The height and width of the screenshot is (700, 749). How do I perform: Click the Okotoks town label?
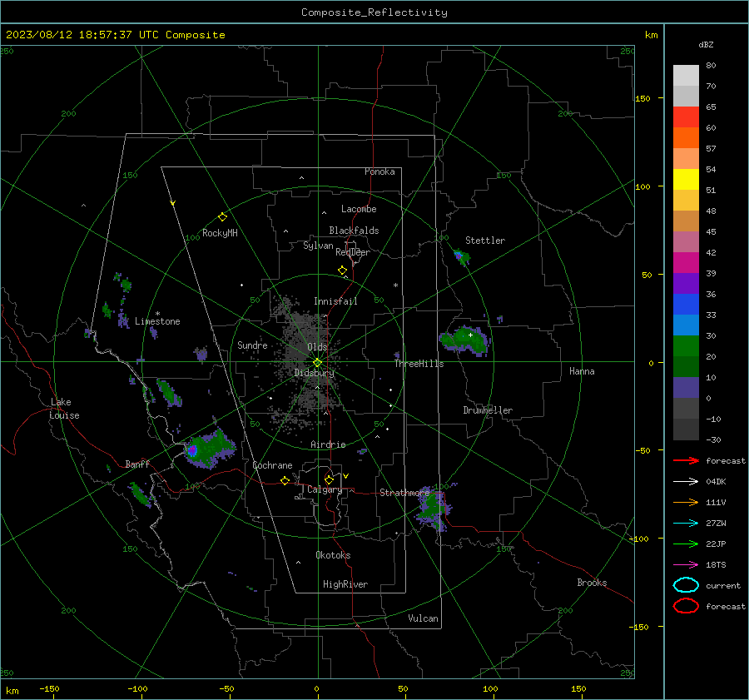[333, 555]
